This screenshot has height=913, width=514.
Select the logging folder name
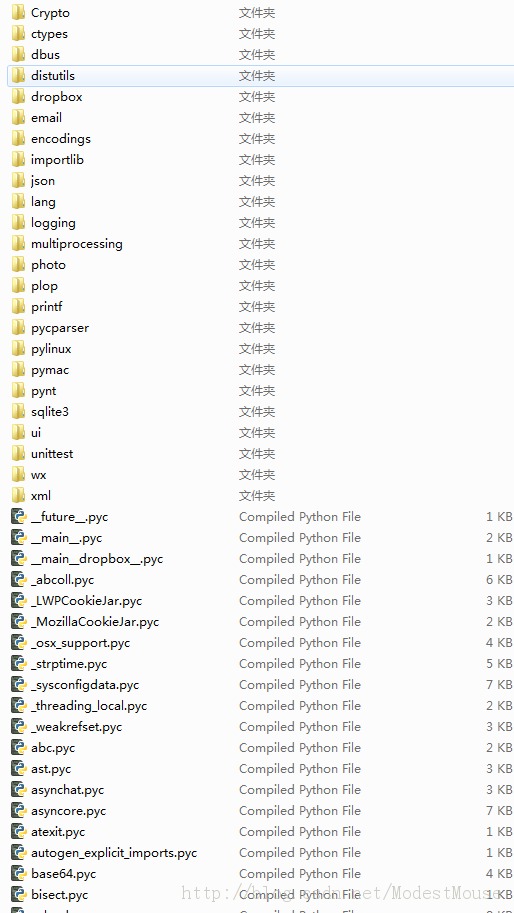coord(53,223)
